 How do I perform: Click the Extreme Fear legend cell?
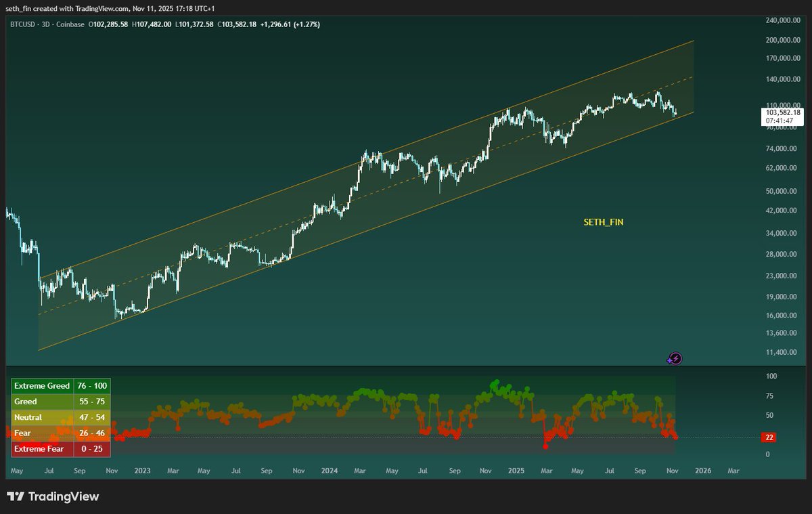[43, 448]
